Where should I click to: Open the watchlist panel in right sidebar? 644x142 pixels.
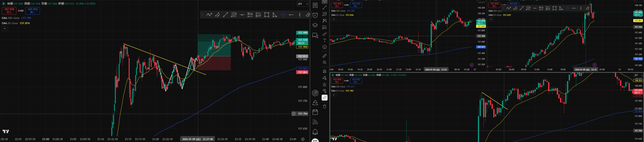click(x=315, y=6)
